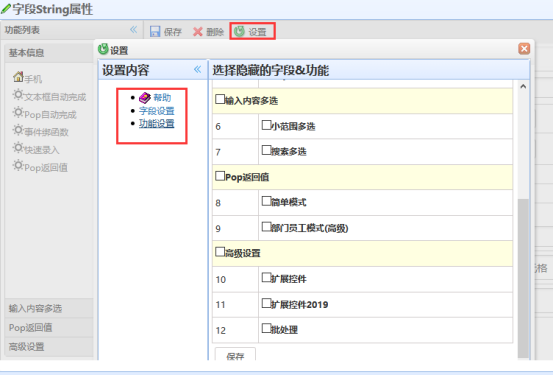554x375 pixels.
Task: Tick the 搜索多选 checkbox
Action: coord(266,150)
